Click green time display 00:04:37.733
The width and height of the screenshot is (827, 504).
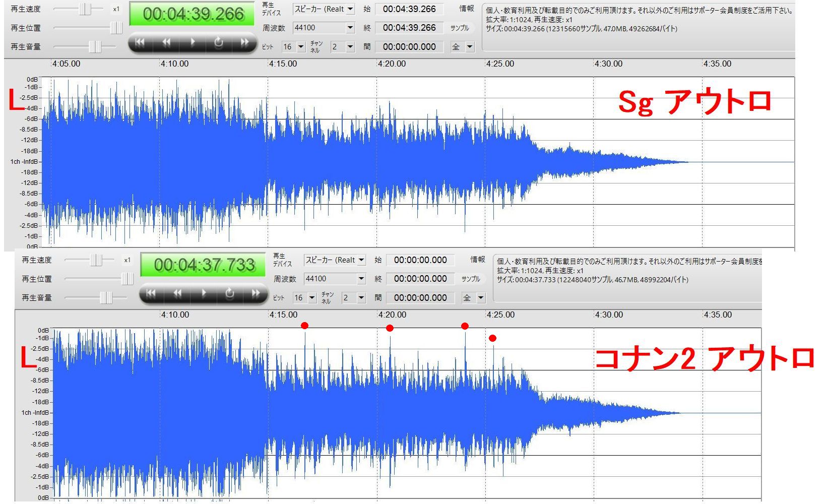point(204,265)
